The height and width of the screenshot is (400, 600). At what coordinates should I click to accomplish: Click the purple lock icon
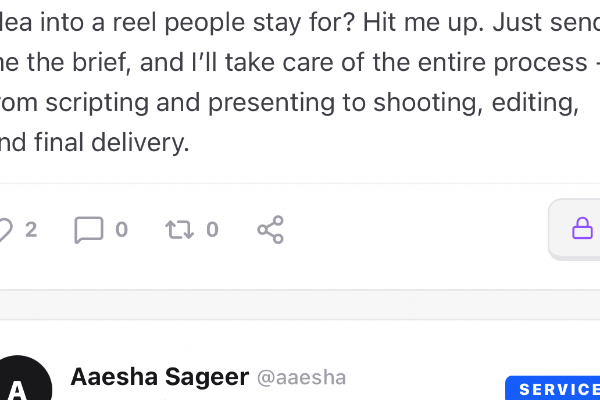pos(582,229)
